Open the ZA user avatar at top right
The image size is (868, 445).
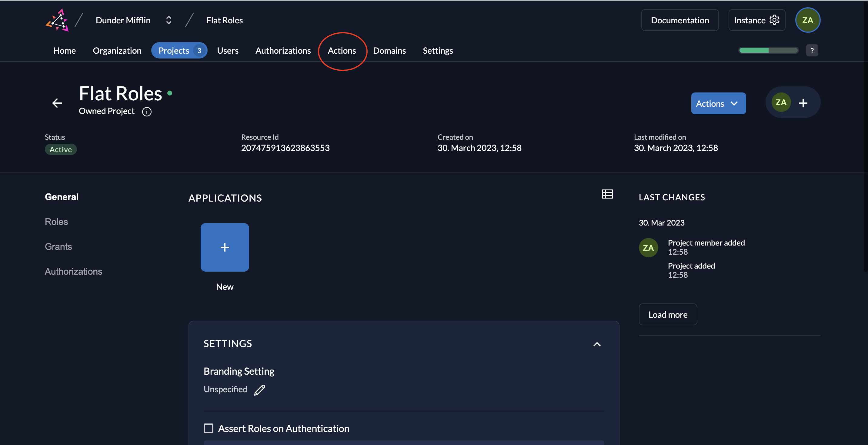pos(807,20)
